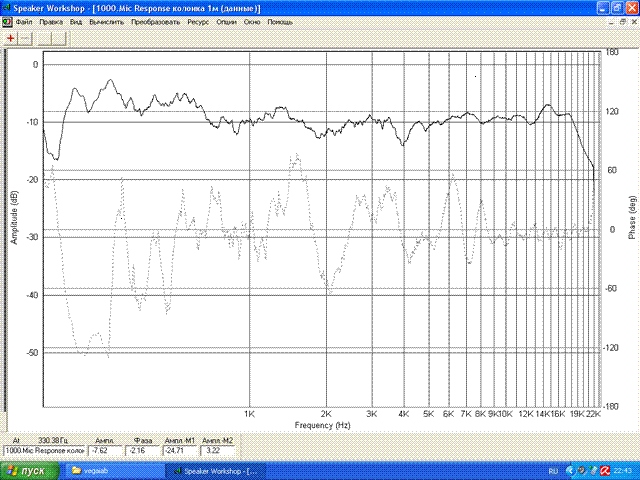Click the RU language indicator
The image size is (640, 480).
[553, 471]
